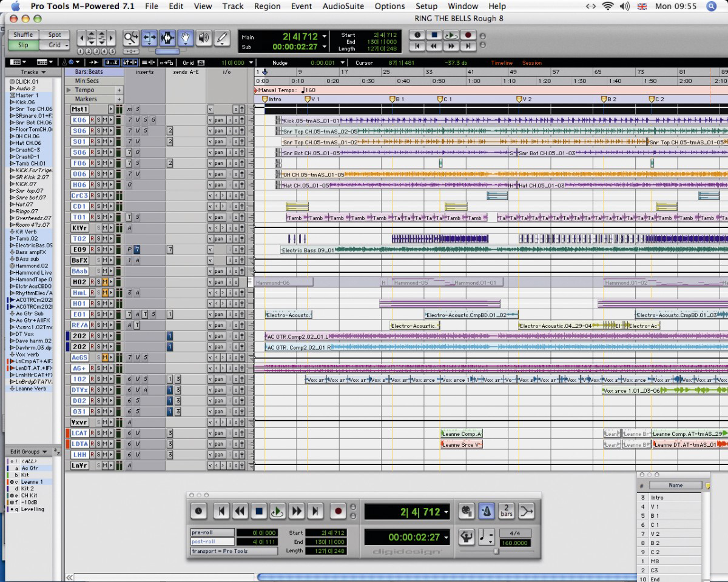Click the pre-roll button in Transport
Viewport: 728px width, 582px height.
pyautogui.click(x=212, y=533)
